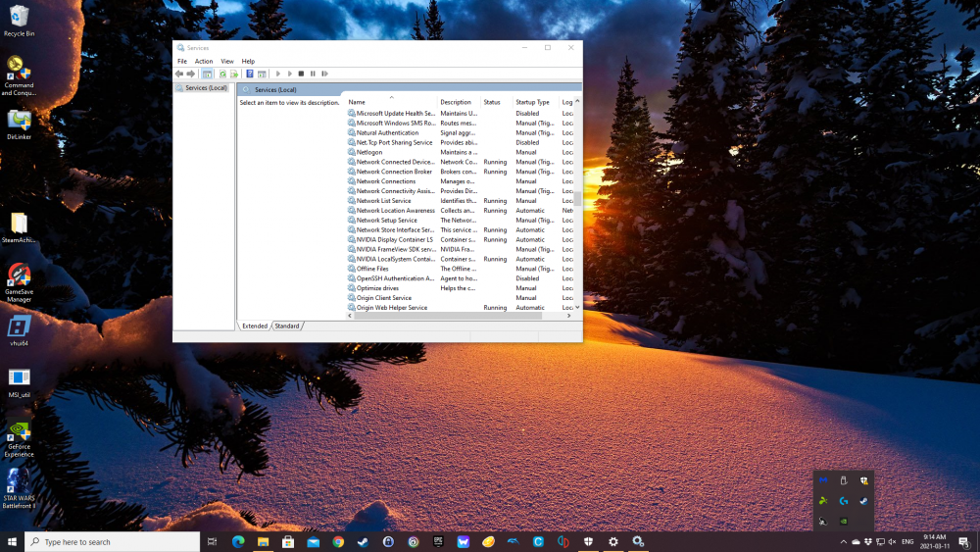The width and height of the screenshot is (980, 552).
Task: Open the File menu in Services
Action: tap(182, 61)
